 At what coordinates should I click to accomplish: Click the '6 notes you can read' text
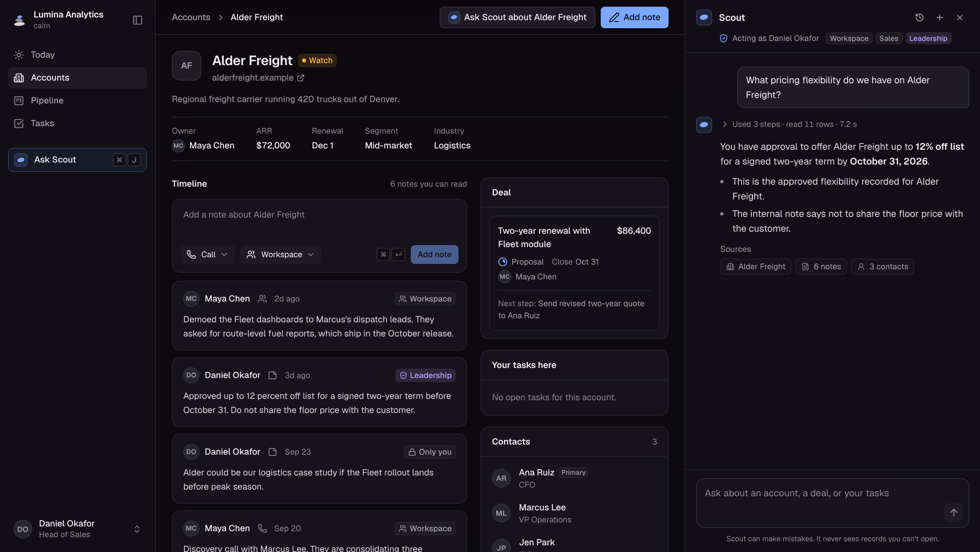pyautogui.click(x=428, y=184)
